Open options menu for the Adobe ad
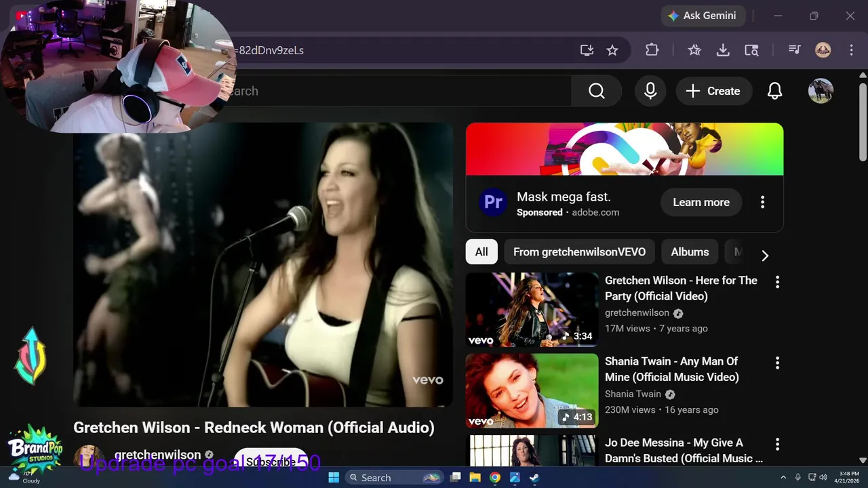Viewport: 868px width, 488px height. [762, 202]
